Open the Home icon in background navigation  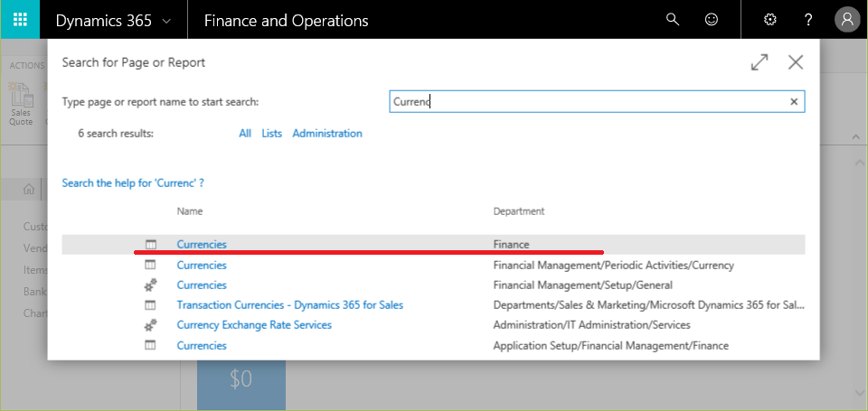(29, 189)
